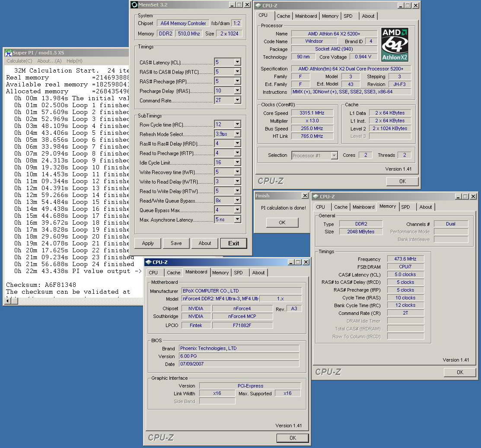Switch to Cache tab in top CPU-Z window
Image resolution: width=481 pixels, height=448 pixels.
[x=283, y=16]
